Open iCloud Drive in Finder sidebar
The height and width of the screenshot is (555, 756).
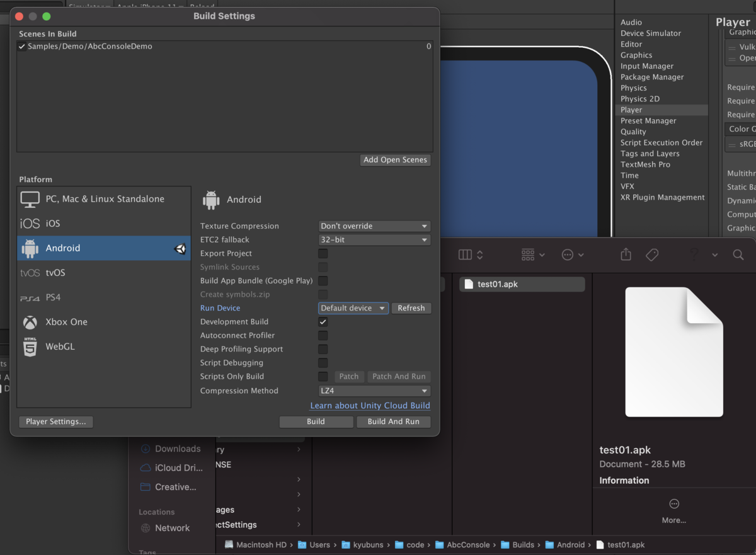tap(171, 467)
